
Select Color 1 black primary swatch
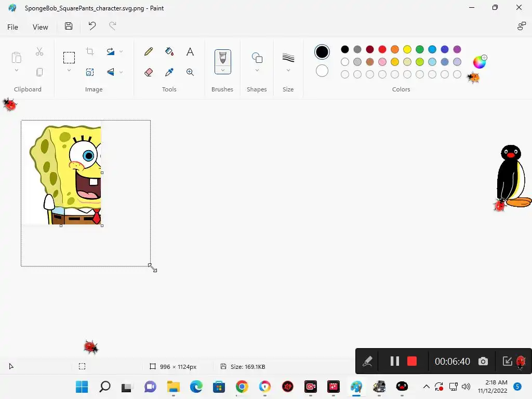pyautogui.click(x=322, y=52)
